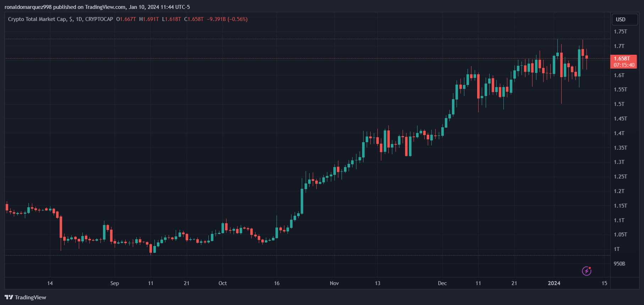Click the 15 date label on the time axis

(x=605, y=283)
